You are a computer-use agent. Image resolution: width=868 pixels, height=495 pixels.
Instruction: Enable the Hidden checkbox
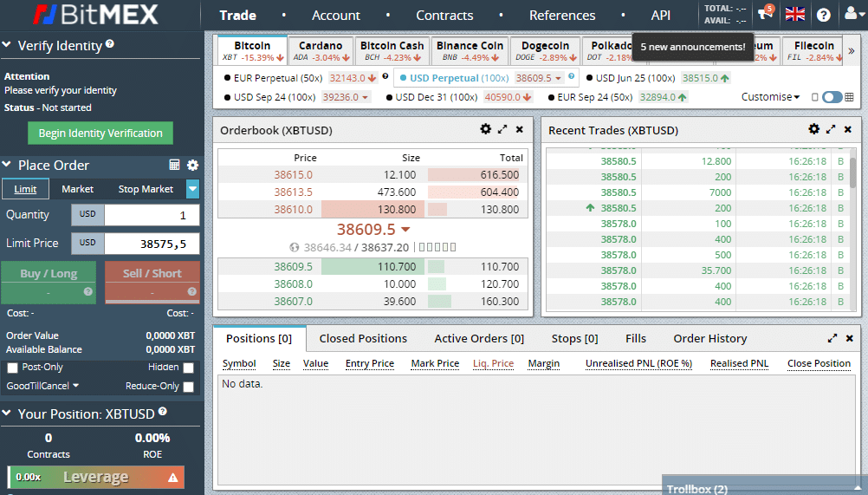pos(188,368)
